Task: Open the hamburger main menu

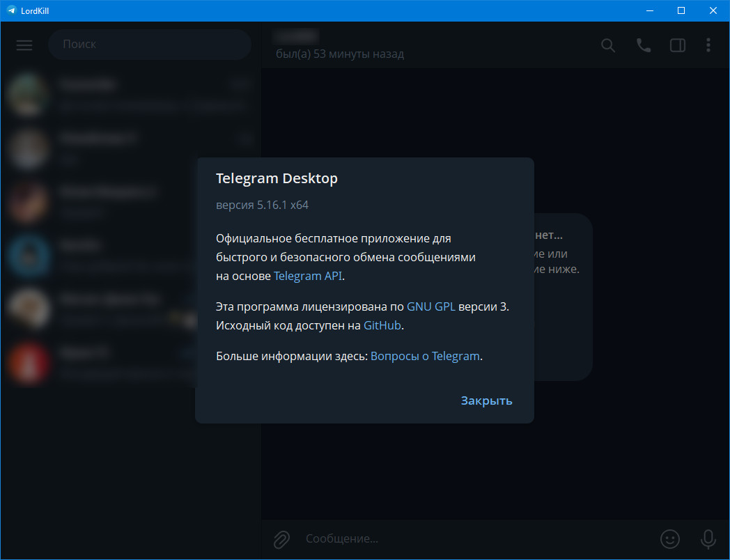Action: [24, 45]
